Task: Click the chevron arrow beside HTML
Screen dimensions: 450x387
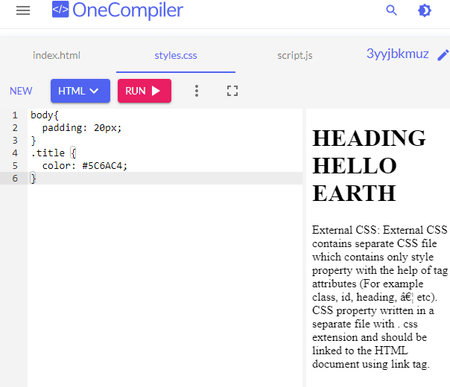Action: point(94,91)
